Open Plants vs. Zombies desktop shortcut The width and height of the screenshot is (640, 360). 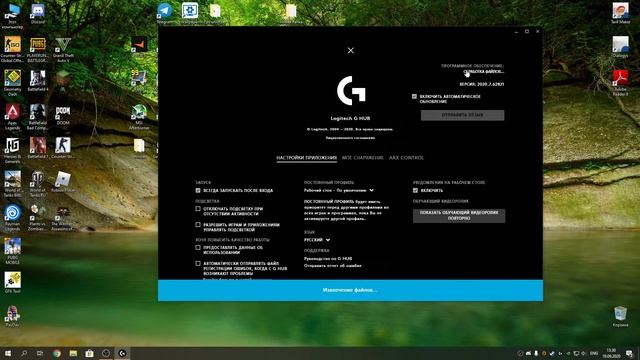point(38,218)
